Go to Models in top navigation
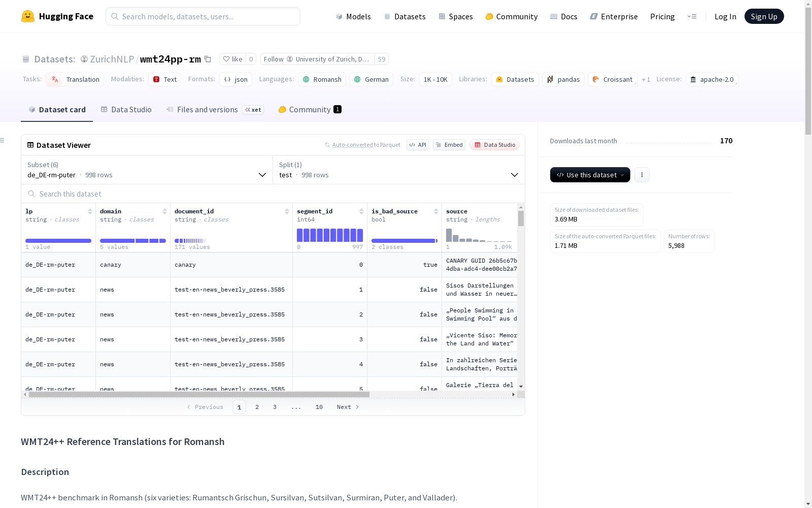The width and height of the screenshot is (812, 508). [353, 16]
